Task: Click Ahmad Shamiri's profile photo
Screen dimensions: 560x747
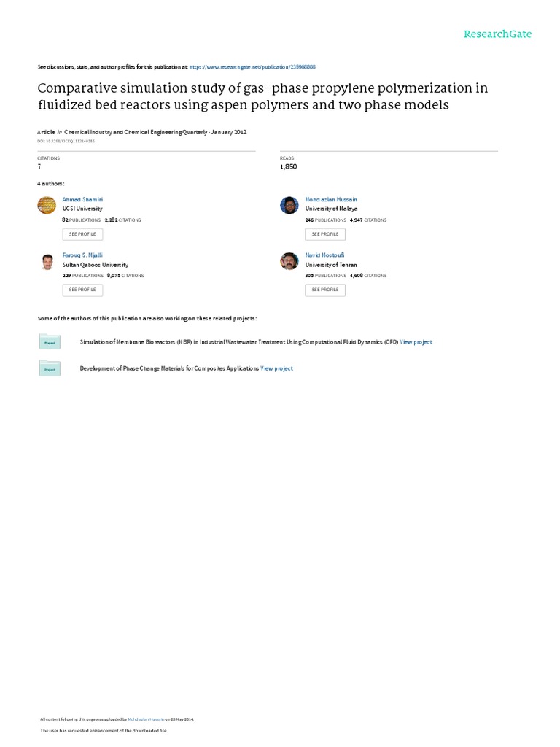Action: pos(46,205)
